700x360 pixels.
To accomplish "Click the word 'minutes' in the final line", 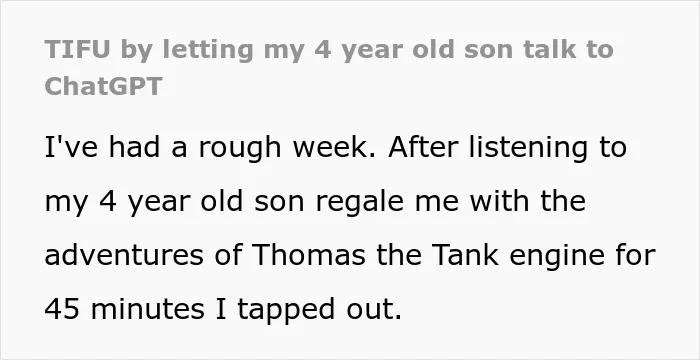I will 147,309.
